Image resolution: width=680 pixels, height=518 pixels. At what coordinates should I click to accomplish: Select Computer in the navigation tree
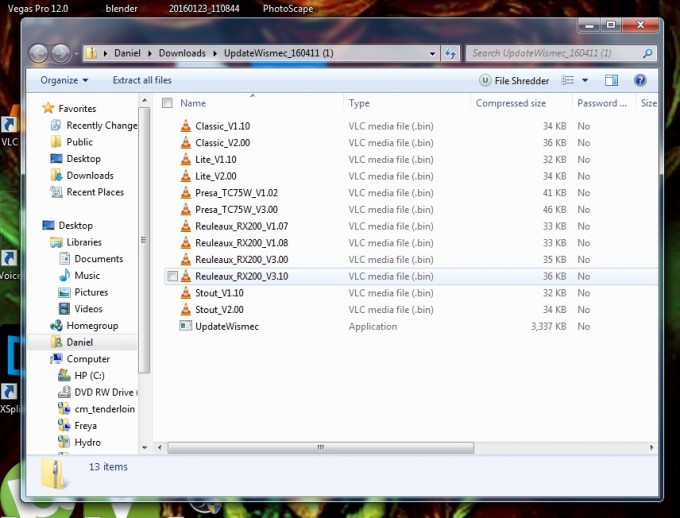(x=88, y=359)
